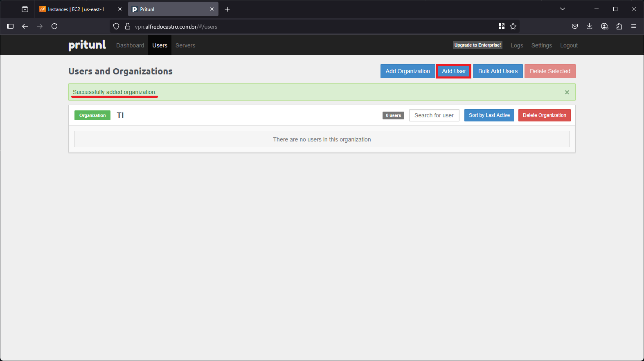Focus the Search for user field
The image size is (644, 361).
[x=434, y=115]
